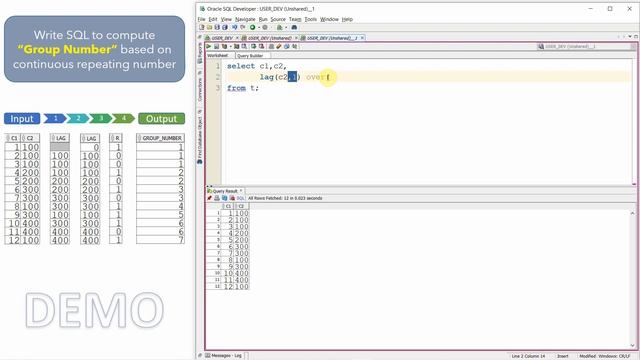
Task: Click the Save icon in main toolbar
Action: (217, 27)
